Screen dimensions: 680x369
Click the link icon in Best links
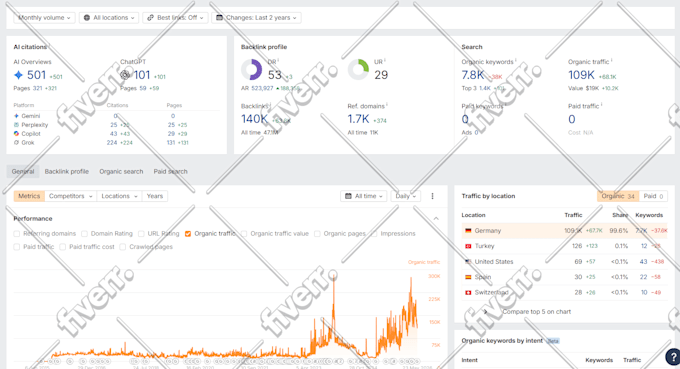150,18
